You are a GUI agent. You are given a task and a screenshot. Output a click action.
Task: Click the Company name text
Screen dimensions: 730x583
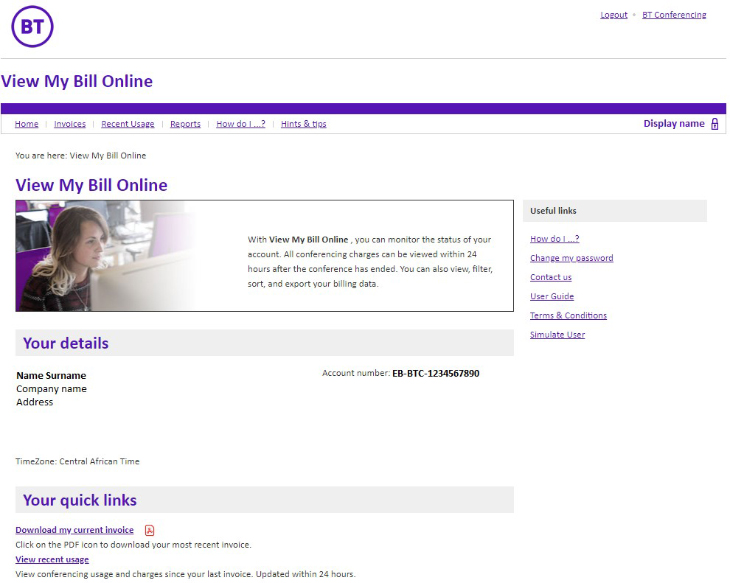51,389
